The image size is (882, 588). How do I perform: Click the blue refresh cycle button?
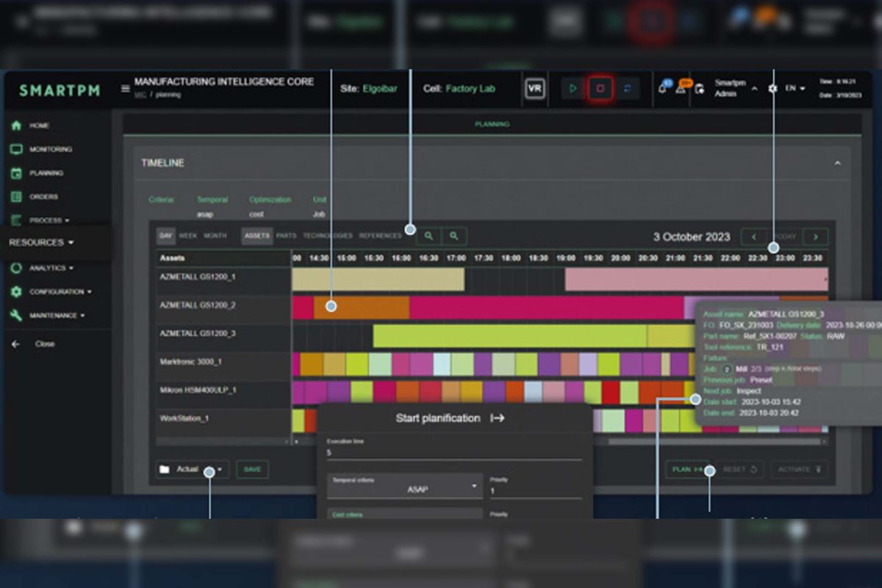[x=627, y=89]
